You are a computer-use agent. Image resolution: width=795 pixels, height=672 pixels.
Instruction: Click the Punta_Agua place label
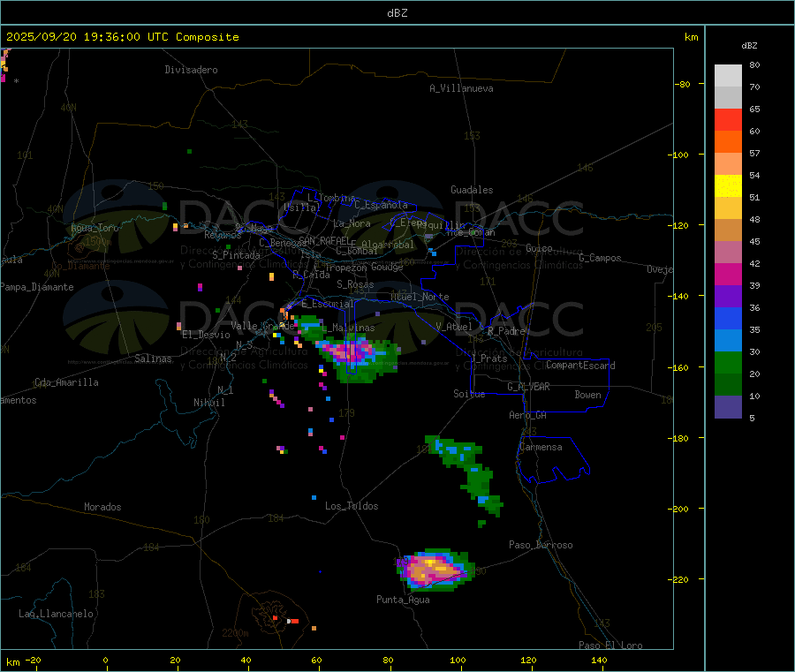coord(403,600)
